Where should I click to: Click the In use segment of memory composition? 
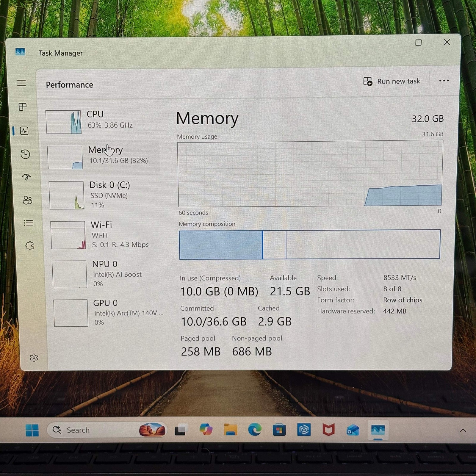coord(221,245)
